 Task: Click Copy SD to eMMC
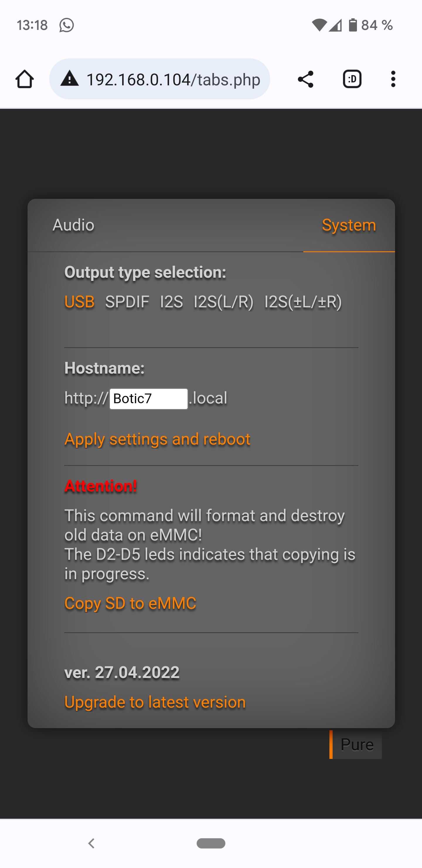[x=130, y=603]
